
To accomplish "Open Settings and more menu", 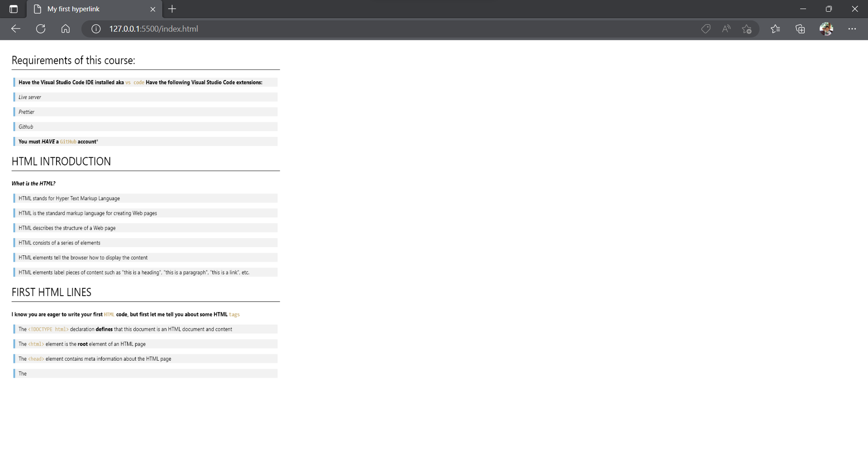I will click(x=852, y=29).
